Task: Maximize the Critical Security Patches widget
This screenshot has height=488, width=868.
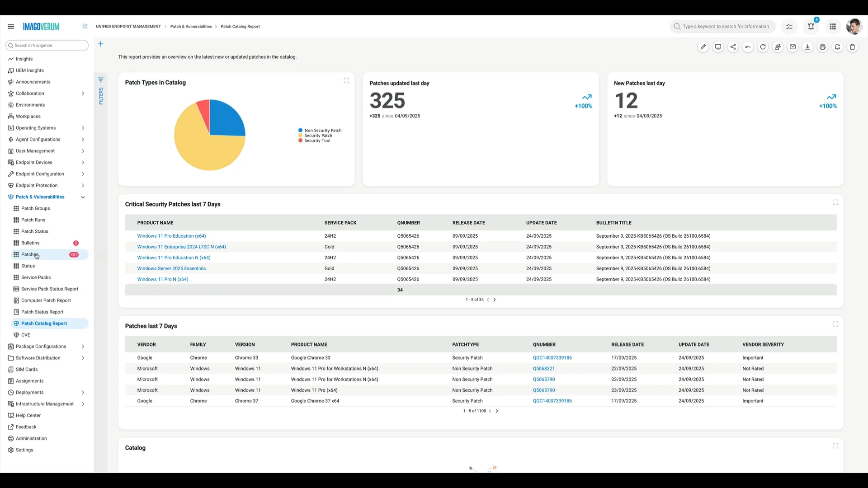Action: pos(835,202)
